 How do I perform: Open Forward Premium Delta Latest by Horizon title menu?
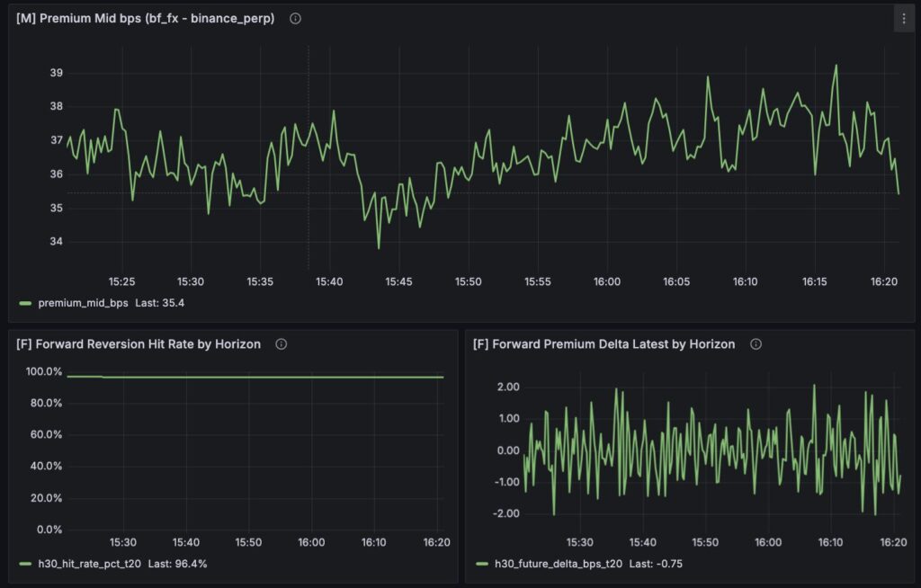tap(604, 344)
